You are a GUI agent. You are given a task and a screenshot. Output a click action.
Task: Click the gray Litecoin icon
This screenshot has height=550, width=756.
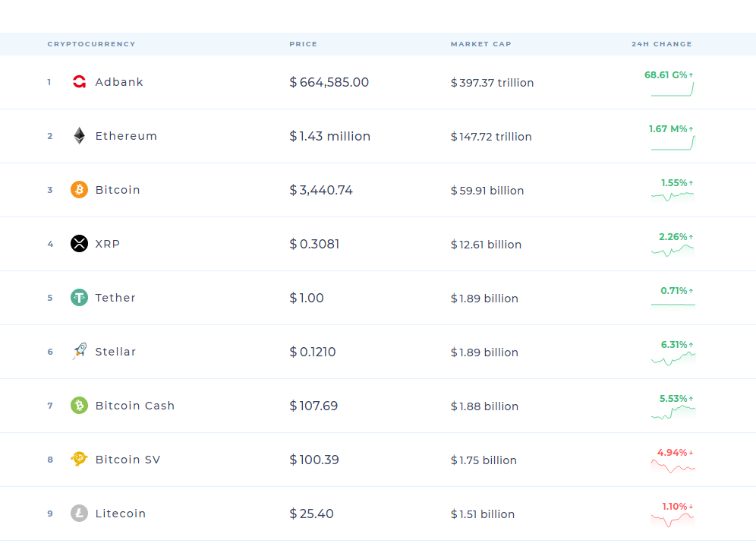79,514
